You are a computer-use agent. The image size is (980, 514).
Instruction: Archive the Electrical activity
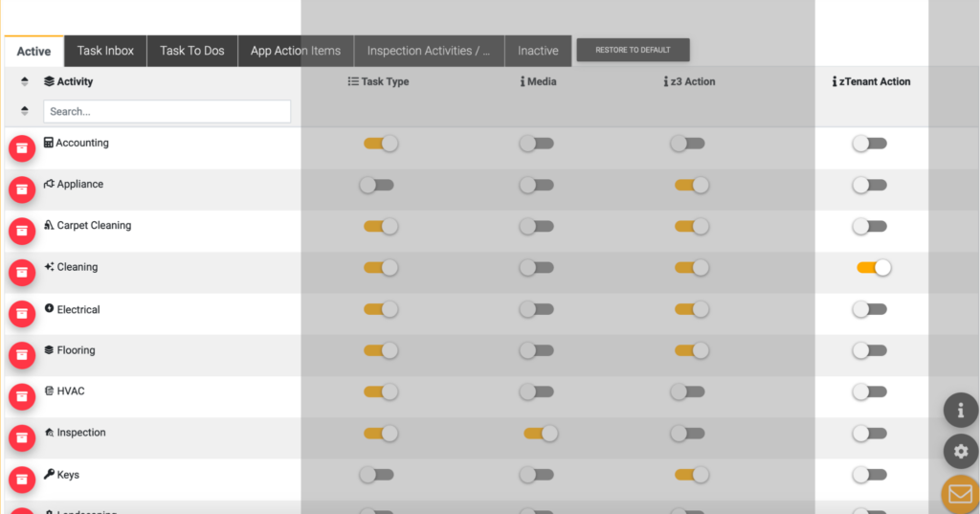click(x=22, y=314)
